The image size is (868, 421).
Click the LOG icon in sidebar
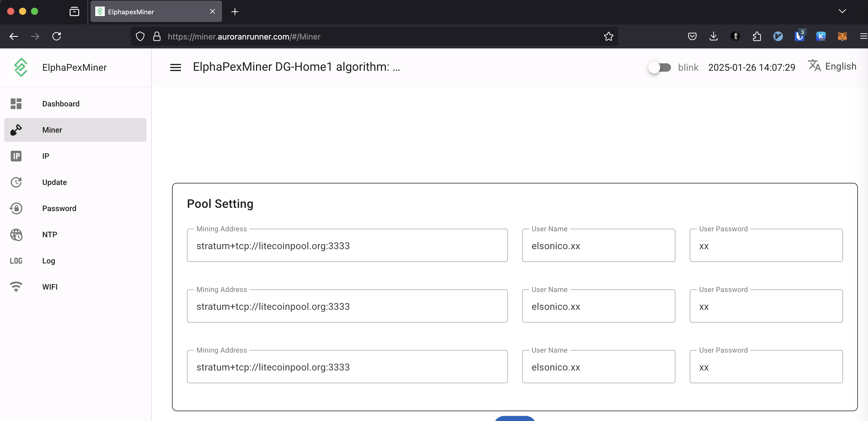pyautogui.click(x=16, y=261)
